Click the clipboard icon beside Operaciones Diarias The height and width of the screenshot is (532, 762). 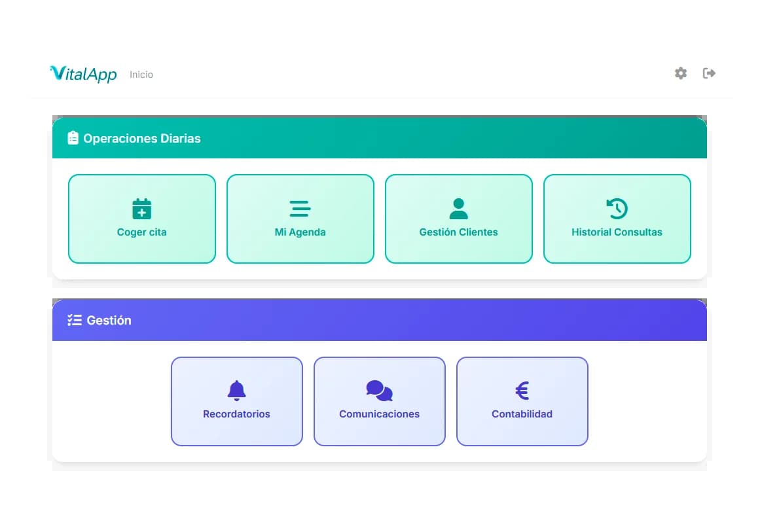tap(73, 137)
